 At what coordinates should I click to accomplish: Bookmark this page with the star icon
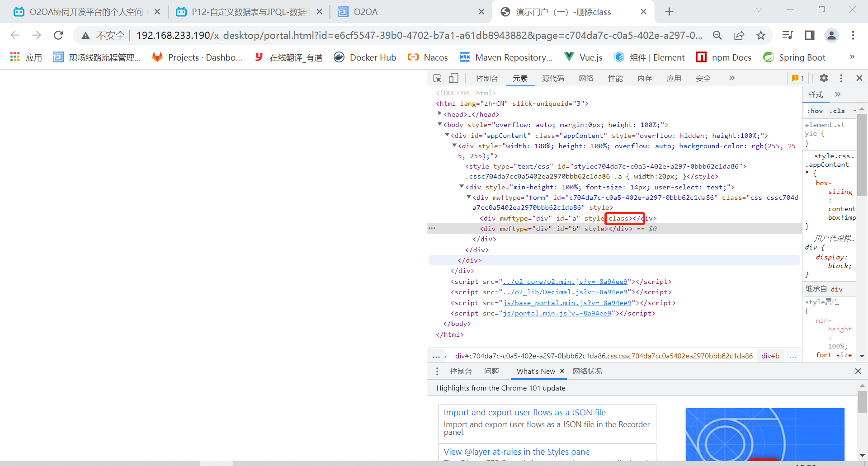pos(761,35)
